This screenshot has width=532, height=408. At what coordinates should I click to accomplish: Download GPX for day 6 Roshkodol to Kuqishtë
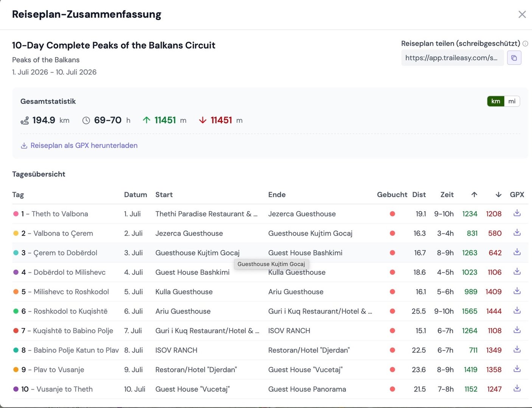(x=517, y=311)
